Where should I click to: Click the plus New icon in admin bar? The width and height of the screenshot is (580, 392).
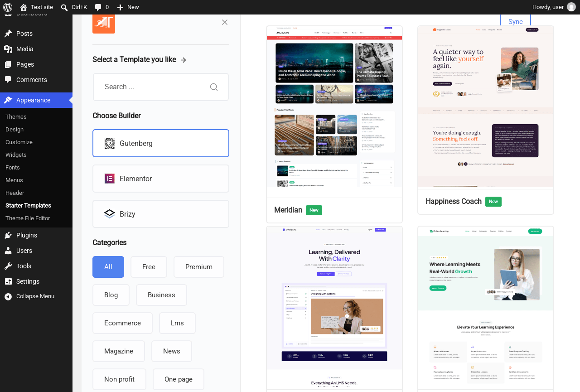[120, 7]
